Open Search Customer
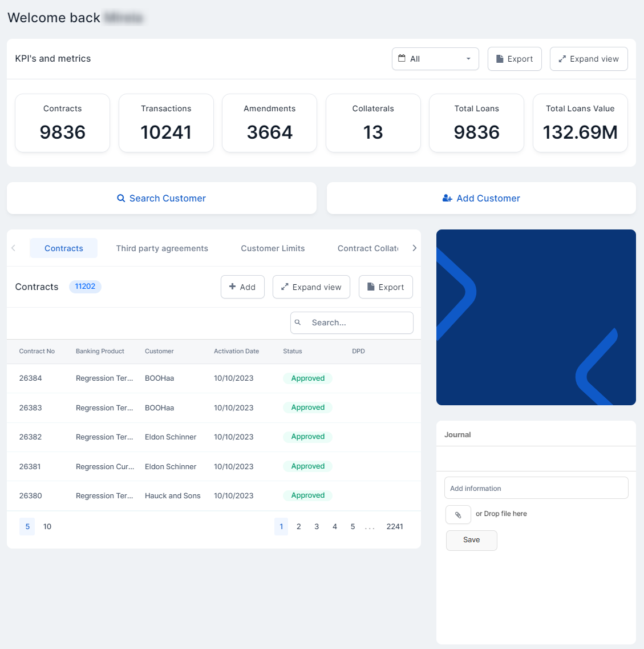 point(161,198)
